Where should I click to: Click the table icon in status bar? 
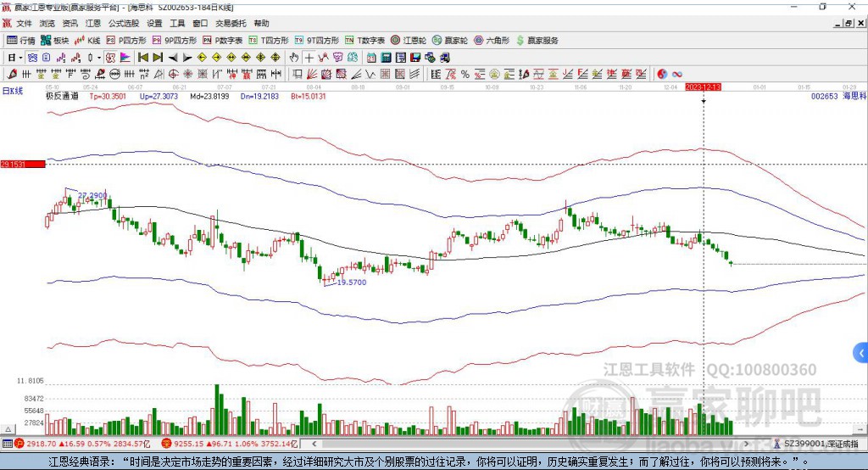(7, 444)
